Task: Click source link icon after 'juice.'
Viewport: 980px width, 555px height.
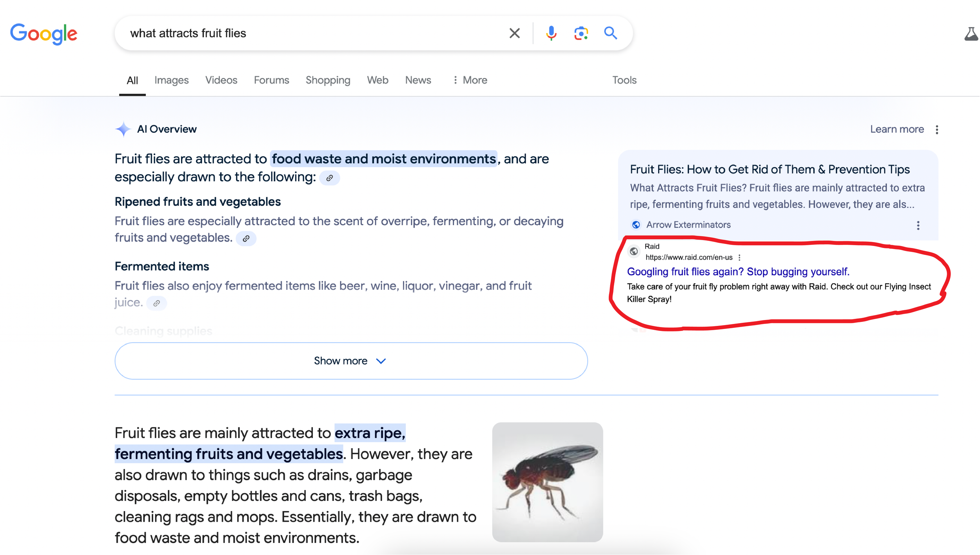Action: tap(156, 303)
